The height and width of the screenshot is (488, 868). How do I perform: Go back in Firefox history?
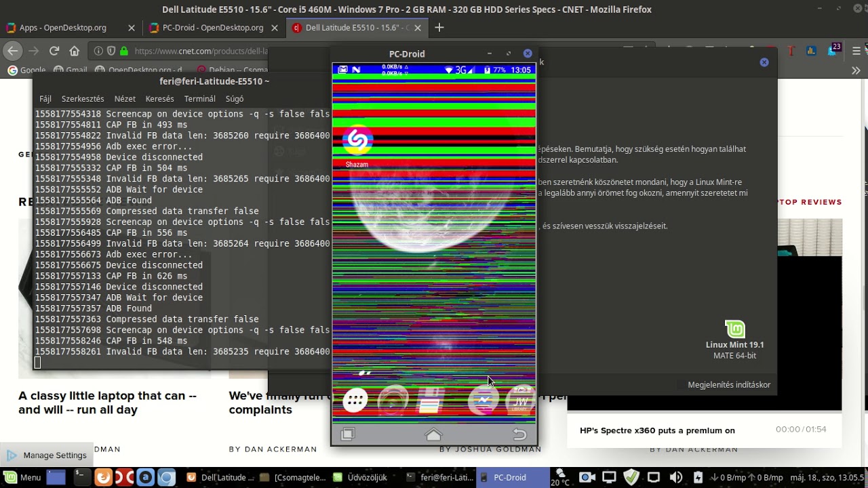13,51
